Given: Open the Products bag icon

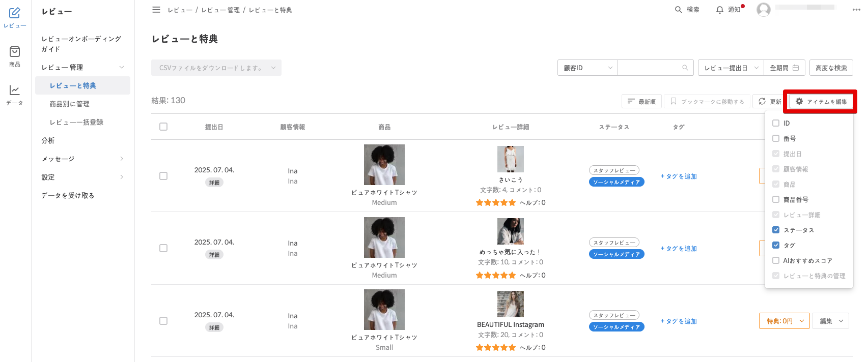Looking at the screenshot, I should [15, 51].
